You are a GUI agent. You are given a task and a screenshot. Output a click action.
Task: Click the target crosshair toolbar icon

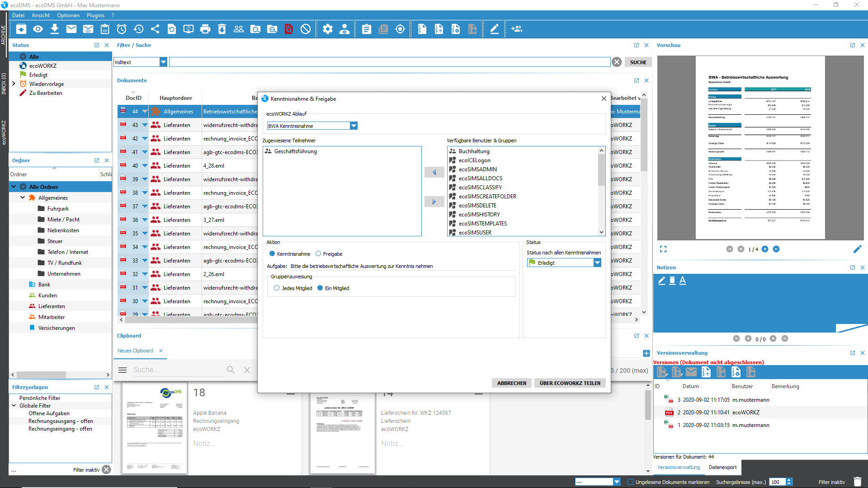click(400, 29)
